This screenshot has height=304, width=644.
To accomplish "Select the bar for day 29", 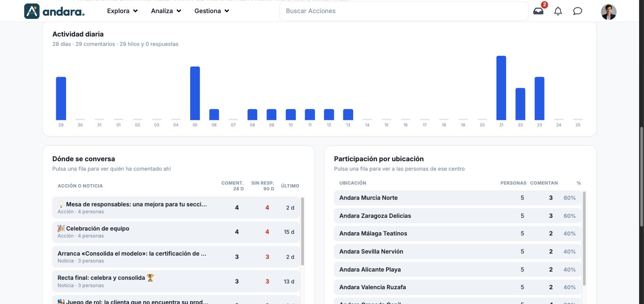I will click(61, 98).
